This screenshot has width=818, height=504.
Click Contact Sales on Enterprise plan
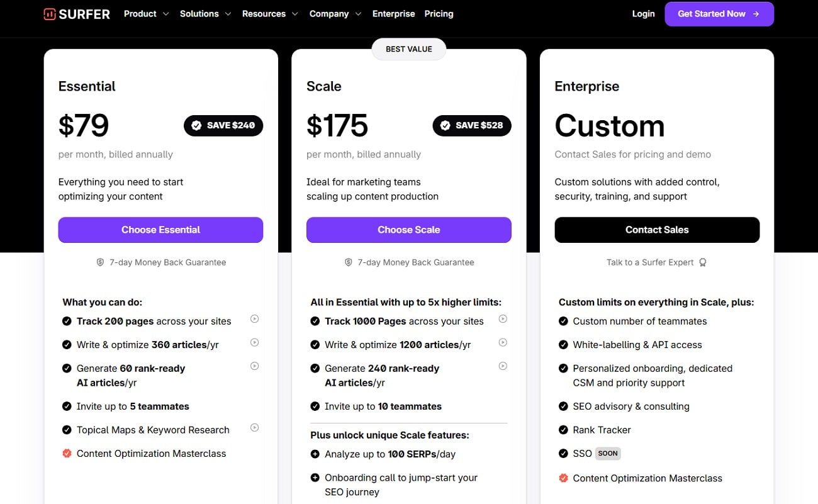coord(657,230)
